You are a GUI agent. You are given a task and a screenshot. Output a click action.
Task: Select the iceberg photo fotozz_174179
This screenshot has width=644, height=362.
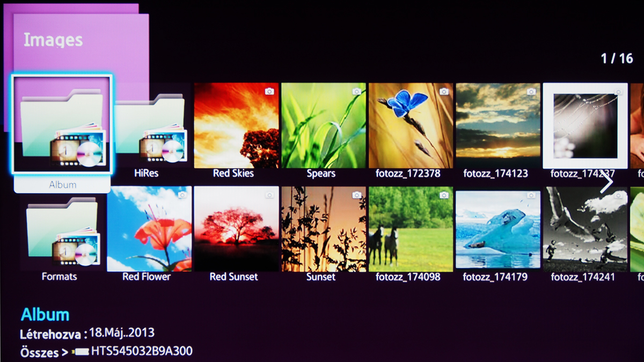pos(498,229)
